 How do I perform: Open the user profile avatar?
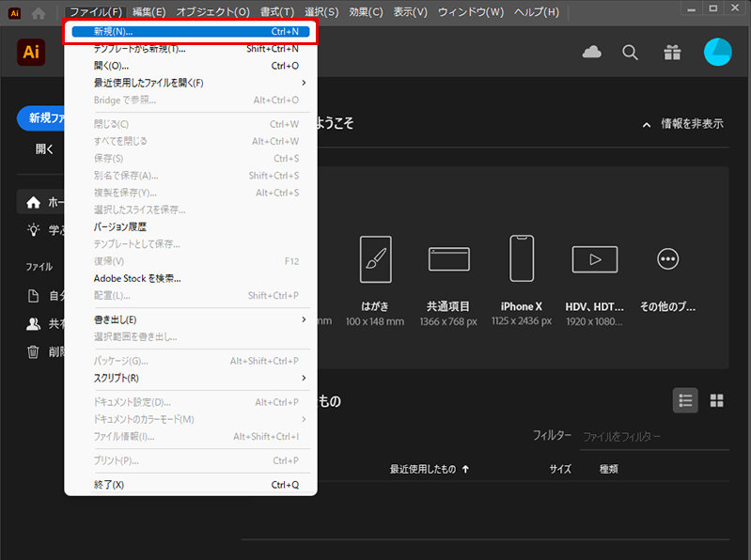click(718, 53)
